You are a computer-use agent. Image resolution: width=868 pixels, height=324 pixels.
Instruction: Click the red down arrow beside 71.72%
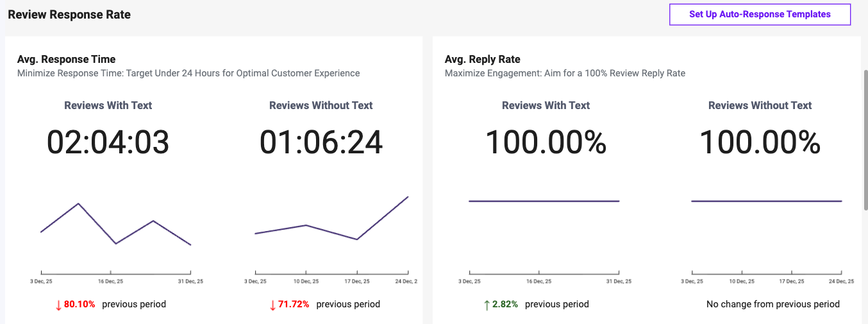[272, 305]
